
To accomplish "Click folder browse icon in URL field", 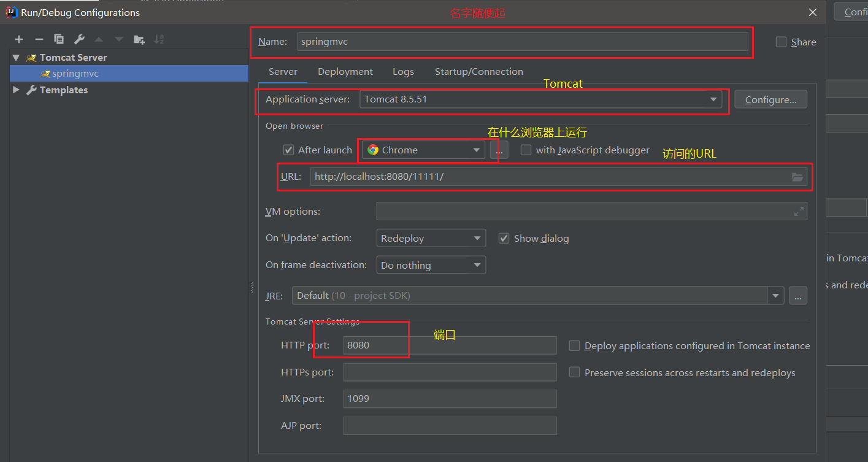I will point(797,177).
